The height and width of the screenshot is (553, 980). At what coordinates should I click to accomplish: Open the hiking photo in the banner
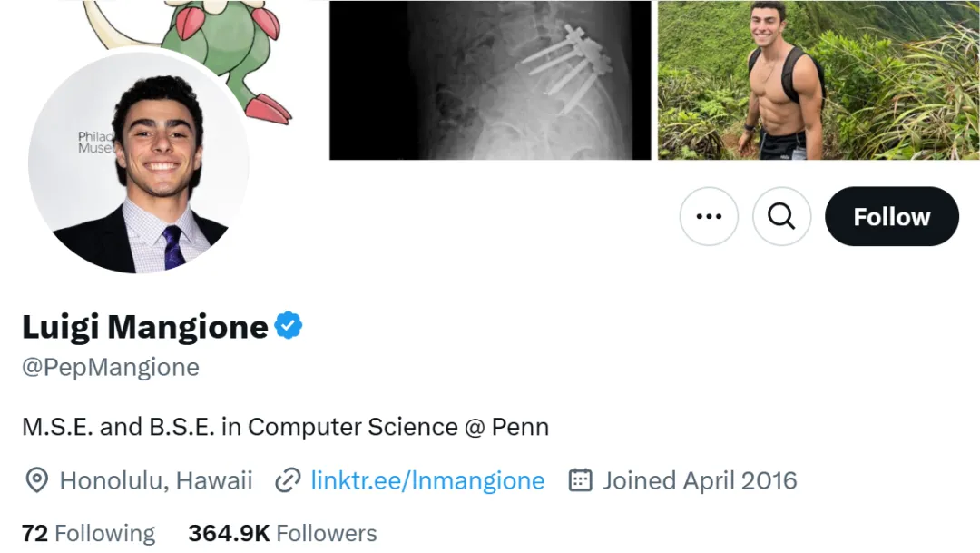click(818, 80)
